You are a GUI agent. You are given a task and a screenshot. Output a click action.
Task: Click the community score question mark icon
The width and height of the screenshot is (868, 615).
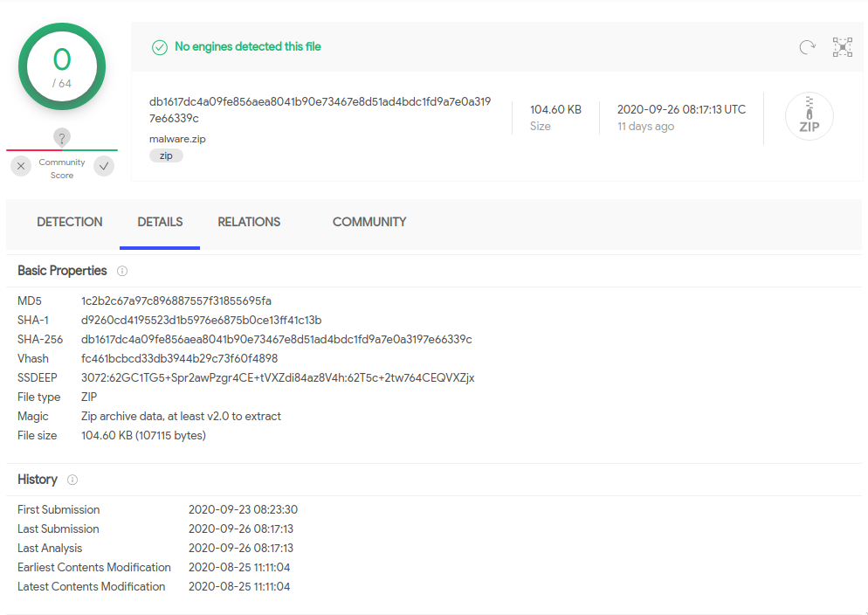62,137
